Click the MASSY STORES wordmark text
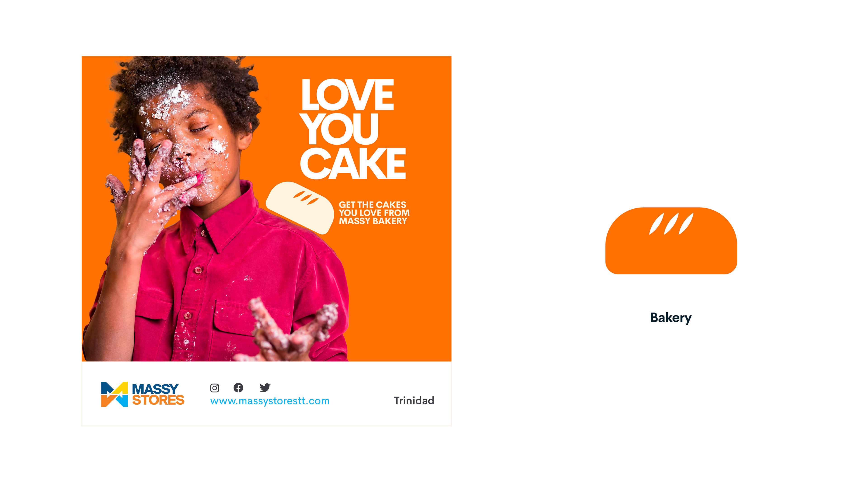 [158, 394]
